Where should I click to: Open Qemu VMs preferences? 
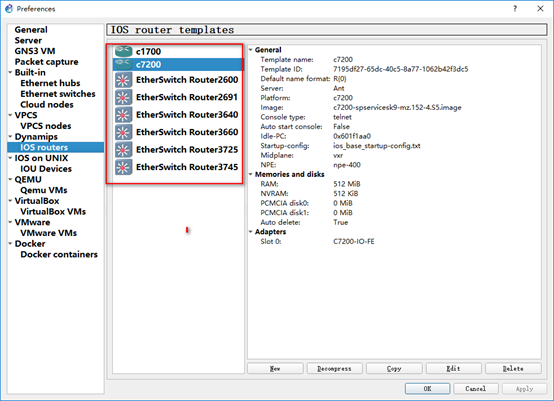44,190
